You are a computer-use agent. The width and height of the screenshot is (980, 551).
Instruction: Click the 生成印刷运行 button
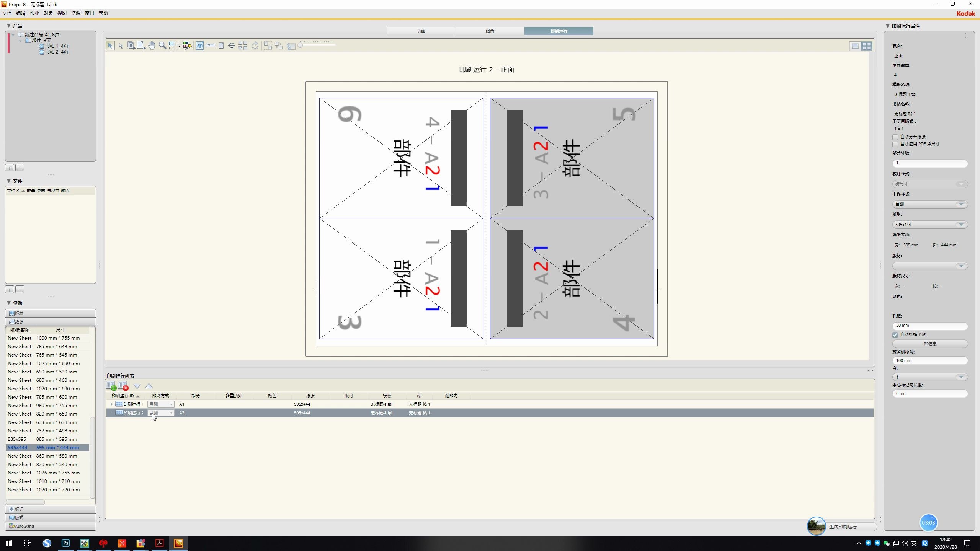[843, 527]
